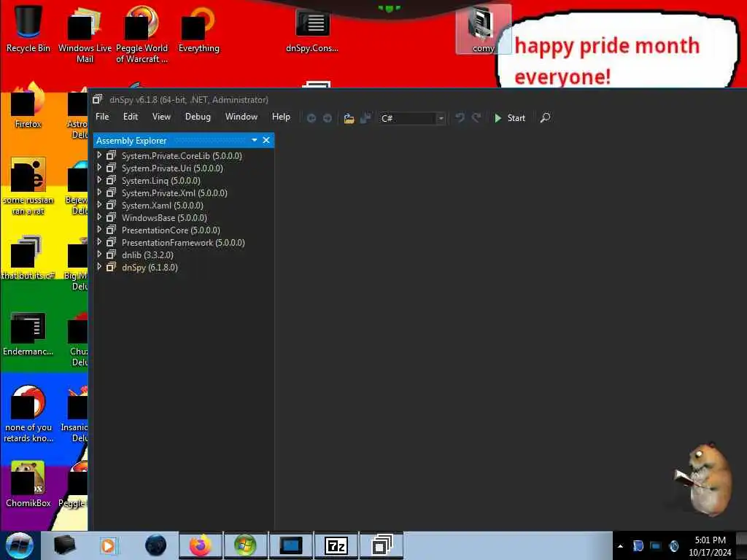Viewport: 747px width, 560px height.
Task: Select System.Private.Uri (5.0.0.0) assembly
Action: pos(172,168)
